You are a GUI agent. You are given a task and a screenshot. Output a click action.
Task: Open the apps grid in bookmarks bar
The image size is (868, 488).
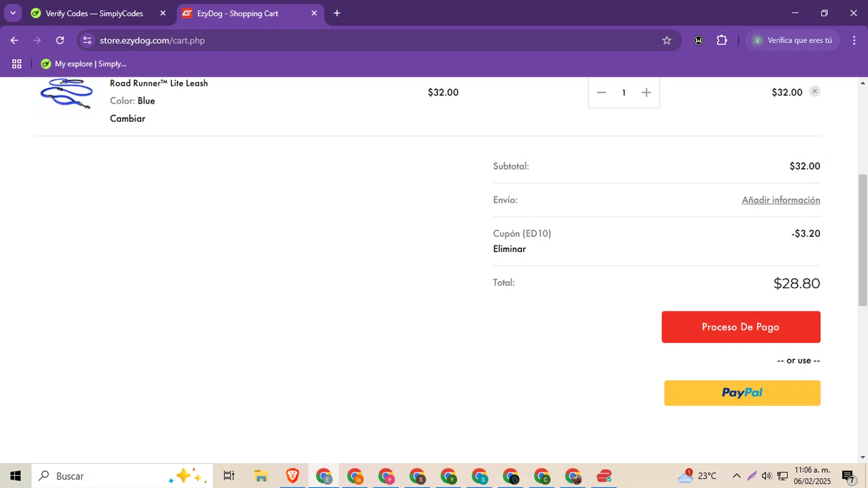17,64
